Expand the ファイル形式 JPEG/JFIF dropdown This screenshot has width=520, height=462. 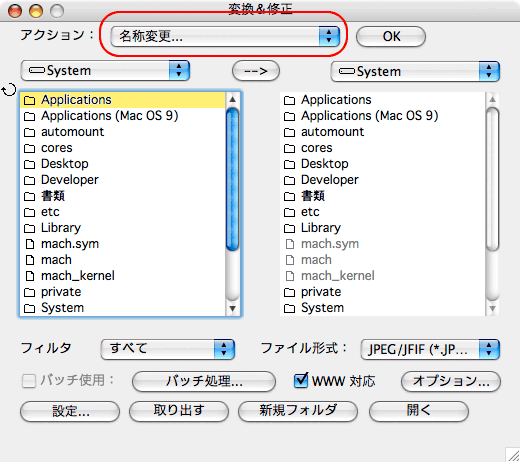tap(430, 349)
